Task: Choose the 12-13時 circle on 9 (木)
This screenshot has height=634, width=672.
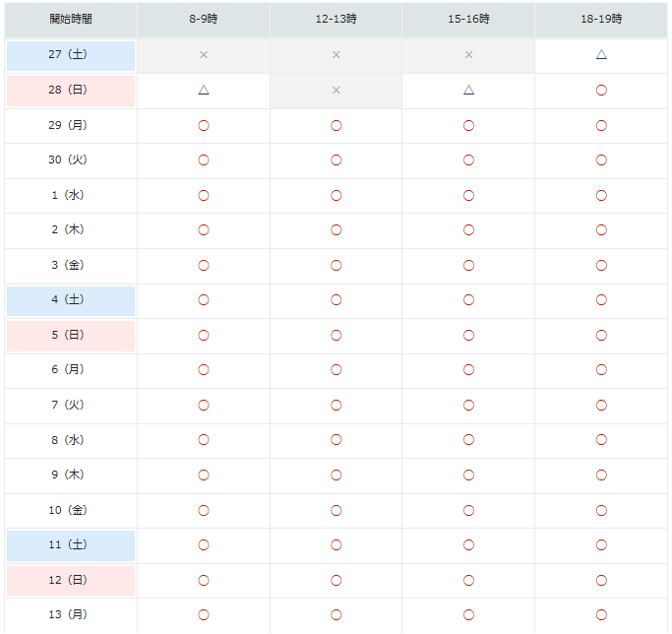Action: 336,475
